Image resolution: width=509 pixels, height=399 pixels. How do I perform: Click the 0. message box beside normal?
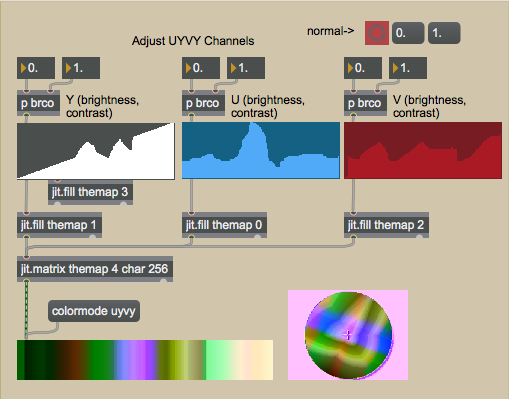coord(408,33)
